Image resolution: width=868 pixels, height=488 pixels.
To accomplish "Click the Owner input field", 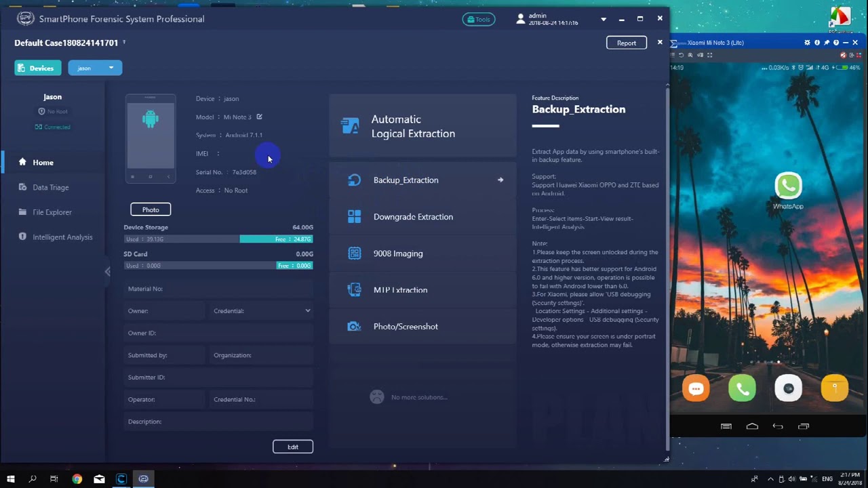I will 164,311.
